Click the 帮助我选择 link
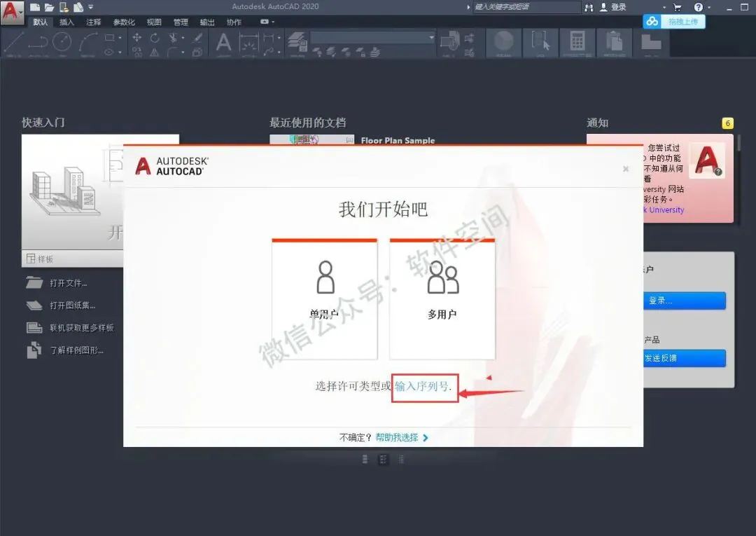Screen dimensions: 756x536 click(x=397, y=438)
